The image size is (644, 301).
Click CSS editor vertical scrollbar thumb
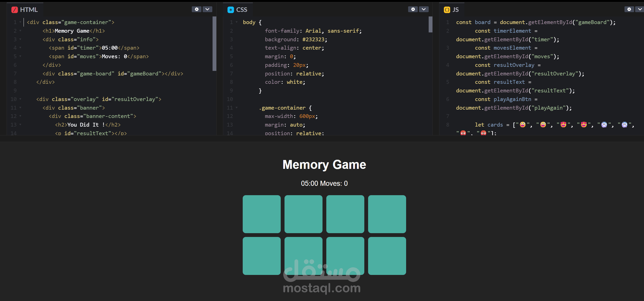tap(430, 25)
